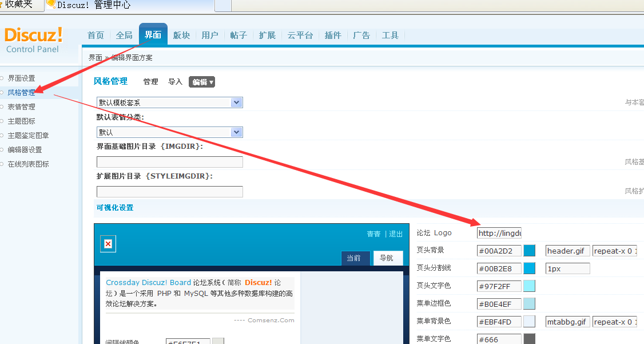
Task: Open the 默认表情分类 dropdown showing 默认
Action: [x=170, y=132]
